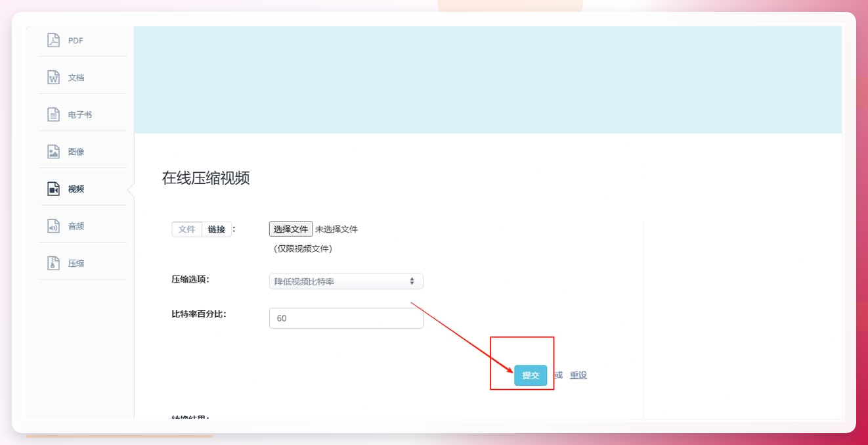This screenshot has height=445, width=868.
Task: Click the Word document icon beside 文档
Action: [53, 78]
